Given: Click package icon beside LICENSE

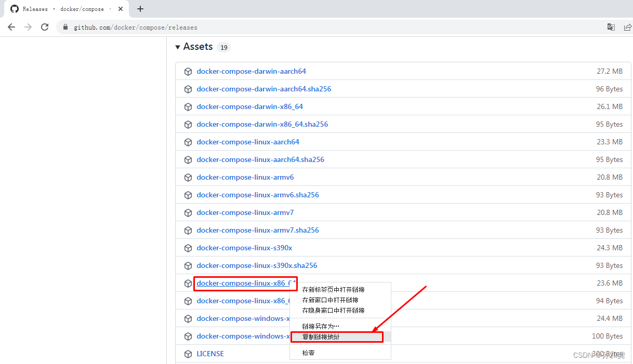Looking at the screenshot, I should tap(188, 354).
